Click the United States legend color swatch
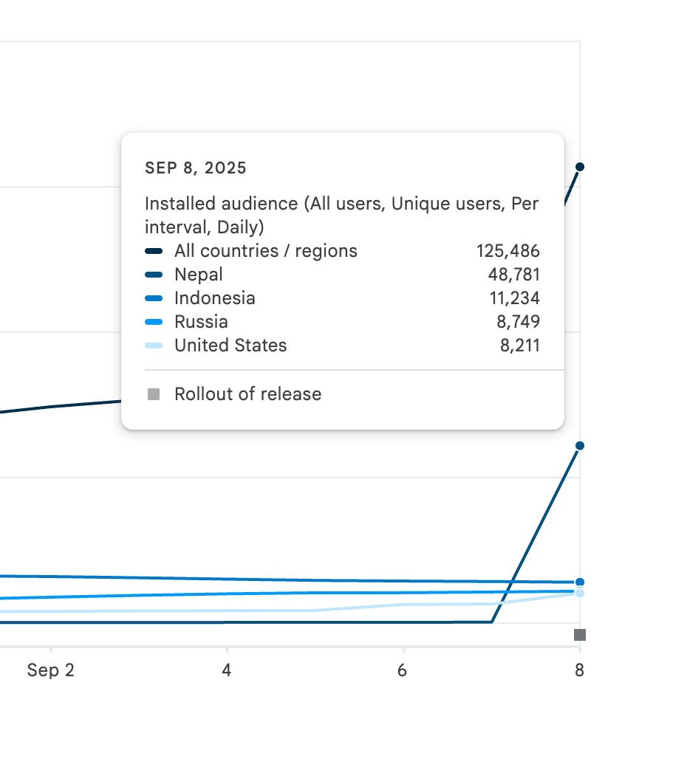This screenshot has height=784, width=690. click(x=154, y=346)
